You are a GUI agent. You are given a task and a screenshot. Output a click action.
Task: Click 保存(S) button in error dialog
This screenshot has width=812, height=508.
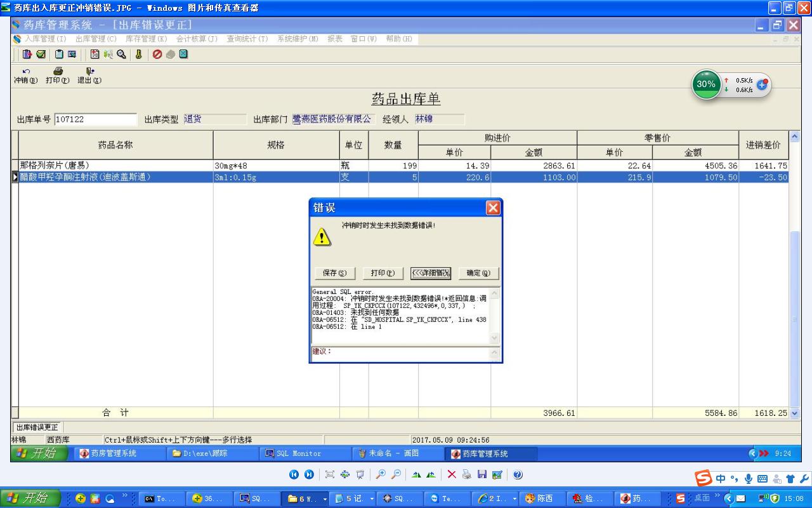tap(335, 273)
